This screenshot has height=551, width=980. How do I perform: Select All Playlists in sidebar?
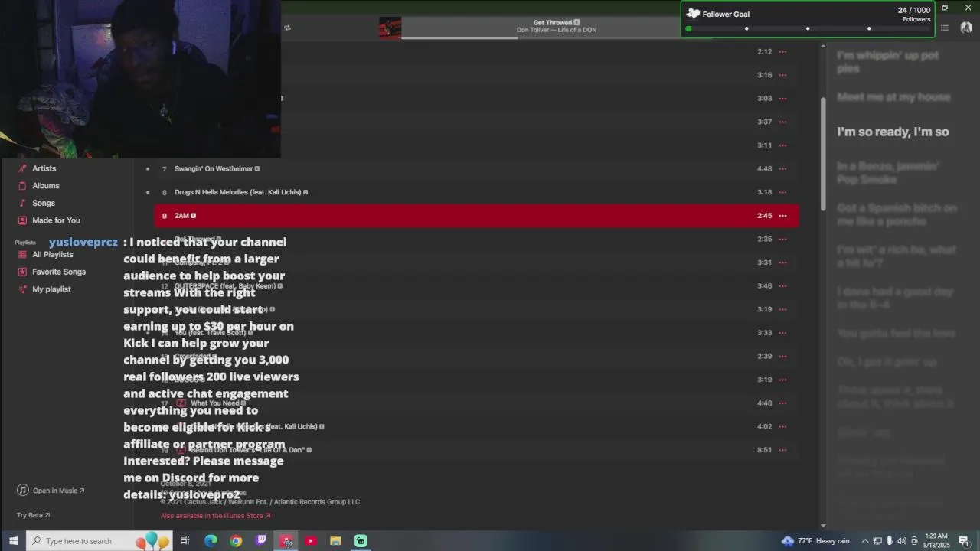(53, 254)
